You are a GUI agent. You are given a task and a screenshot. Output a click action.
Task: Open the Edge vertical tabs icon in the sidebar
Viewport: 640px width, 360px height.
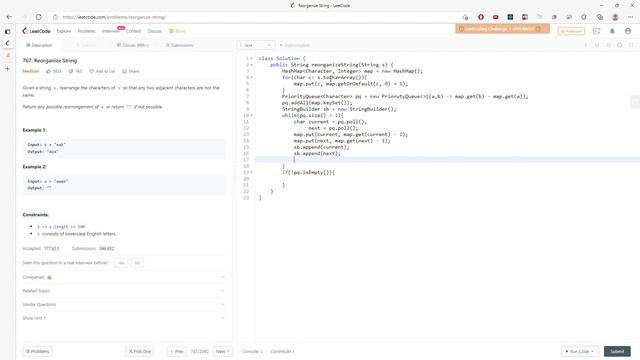[x=7, y=31]
